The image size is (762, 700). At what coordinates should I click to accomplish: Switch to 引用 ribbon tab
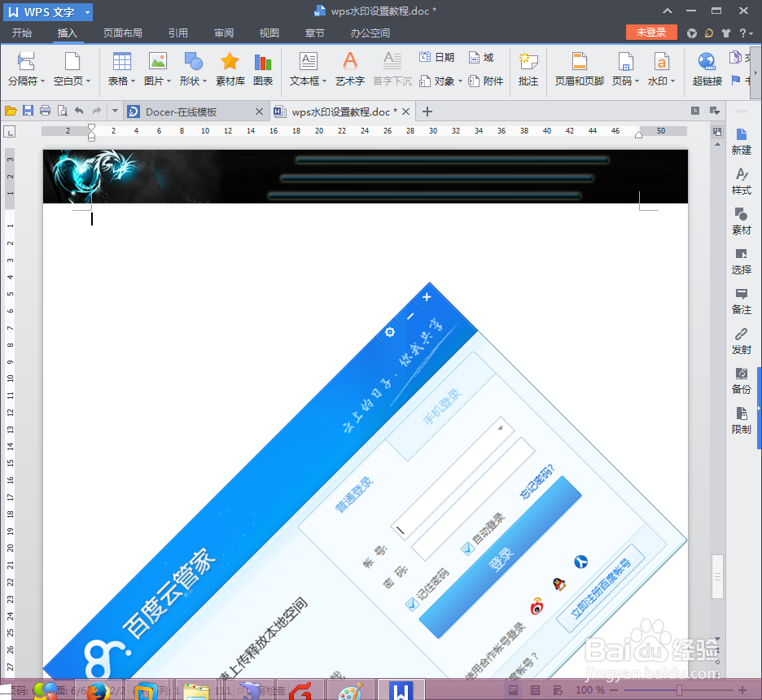177,33
